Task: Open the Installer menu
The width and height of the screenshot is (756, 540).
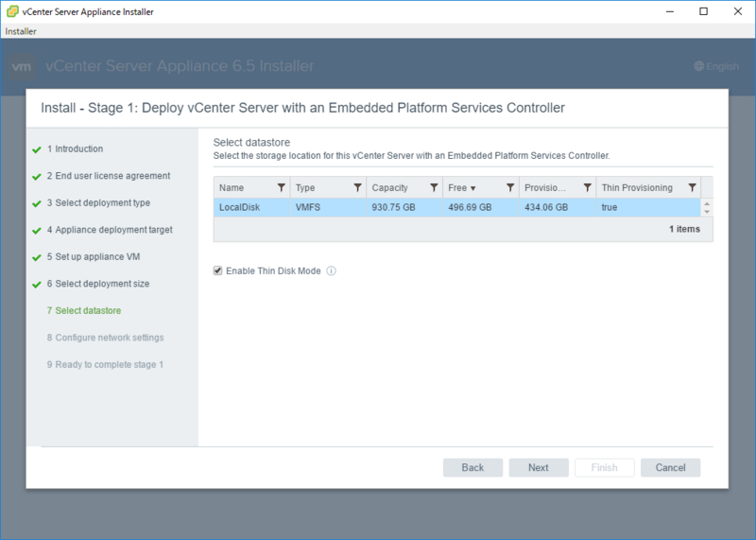Action: point(21,31)
